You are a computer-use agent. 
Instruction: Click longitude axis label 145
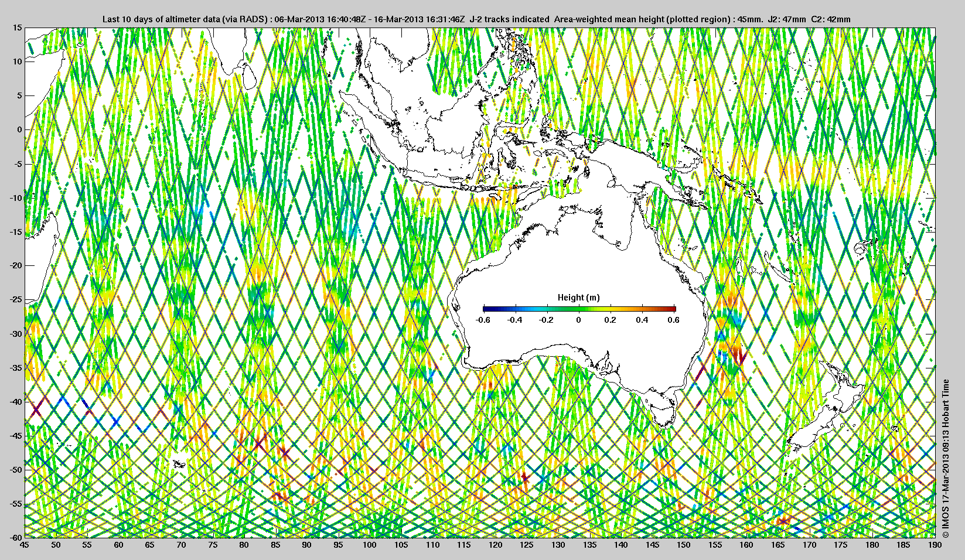point(652,545)
